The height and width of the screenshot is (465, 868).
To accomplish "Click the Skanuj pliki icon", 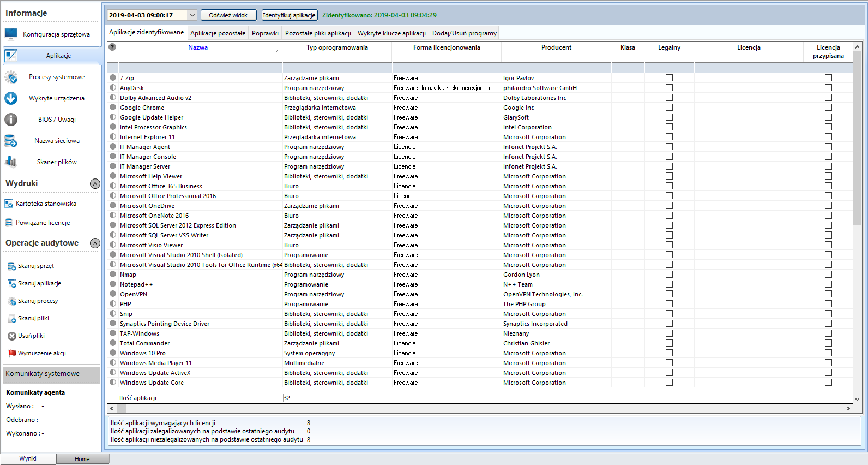I will 12,319.
